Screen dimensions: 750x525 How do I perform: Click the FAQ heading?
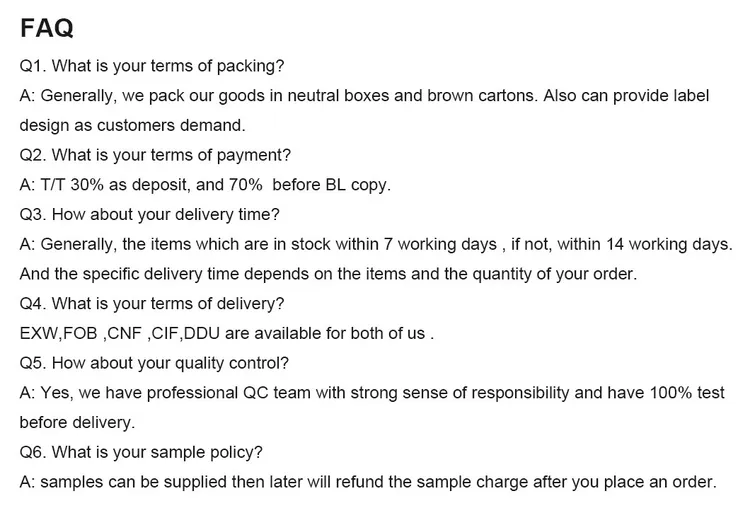[46, 28]
